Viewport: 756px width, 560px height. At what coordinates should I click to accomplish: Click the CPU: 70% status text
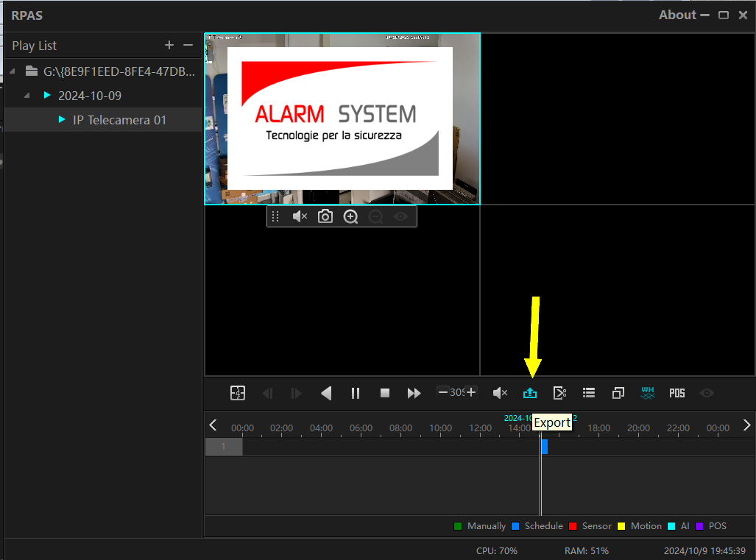497,551
